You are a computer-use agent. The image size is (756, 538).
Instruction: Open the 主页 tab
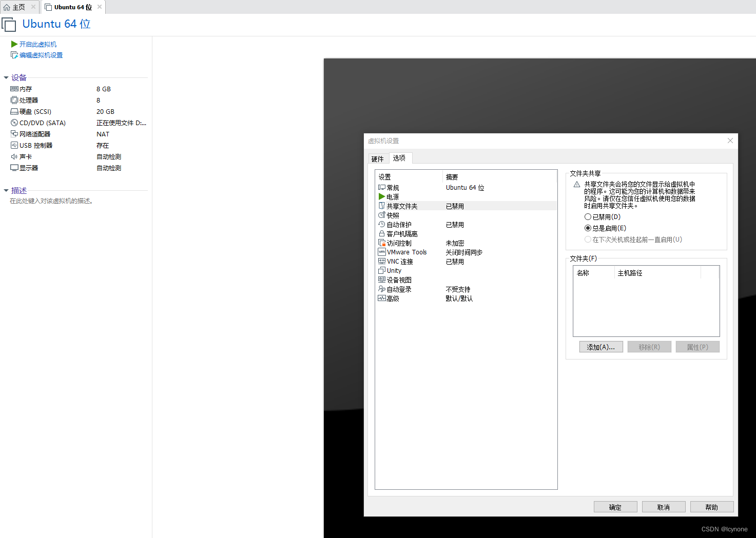click(19, 7)
